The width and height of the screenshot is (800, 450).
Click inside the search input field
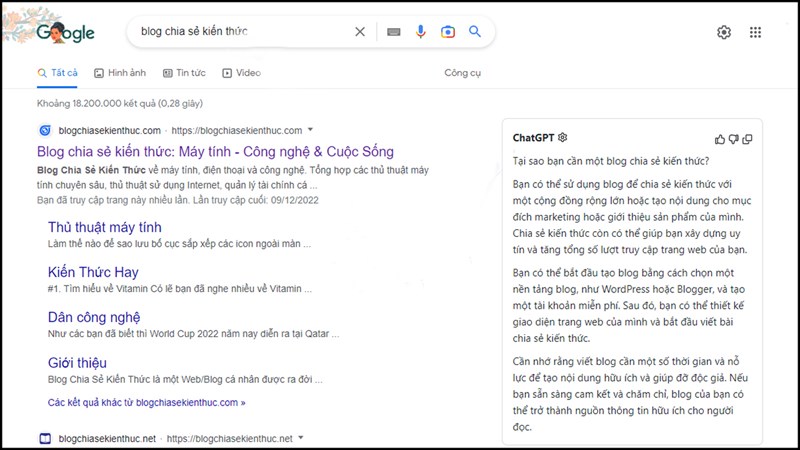coord(245,32)
